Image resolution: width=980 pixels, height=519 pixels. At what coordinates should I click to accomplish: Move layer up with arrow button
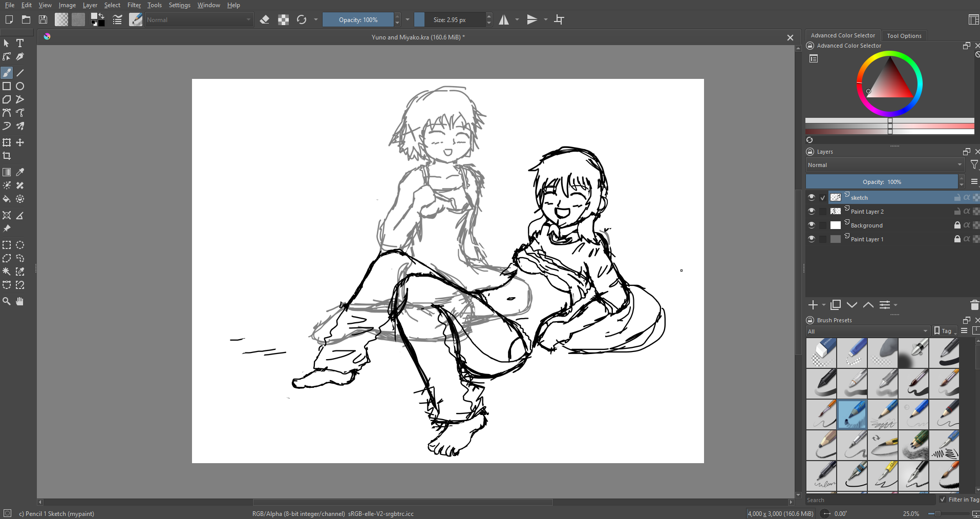(868, 305)
